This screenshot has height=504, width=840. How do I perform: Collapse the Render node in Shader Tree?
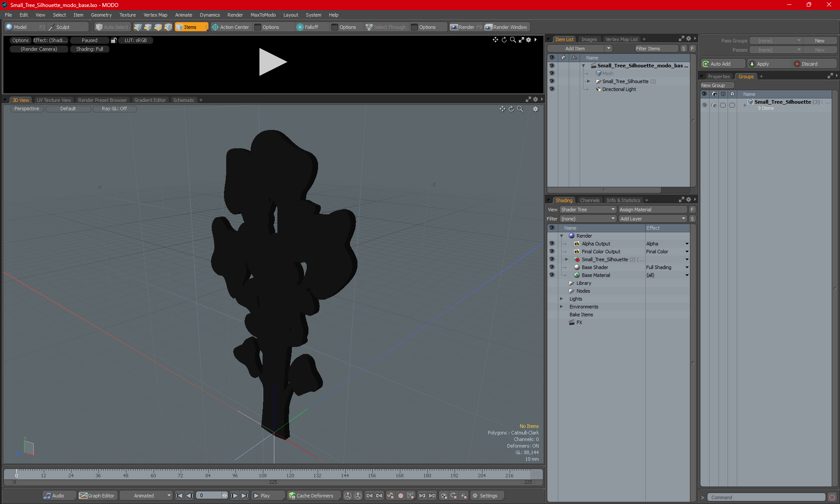pos(561,236)
